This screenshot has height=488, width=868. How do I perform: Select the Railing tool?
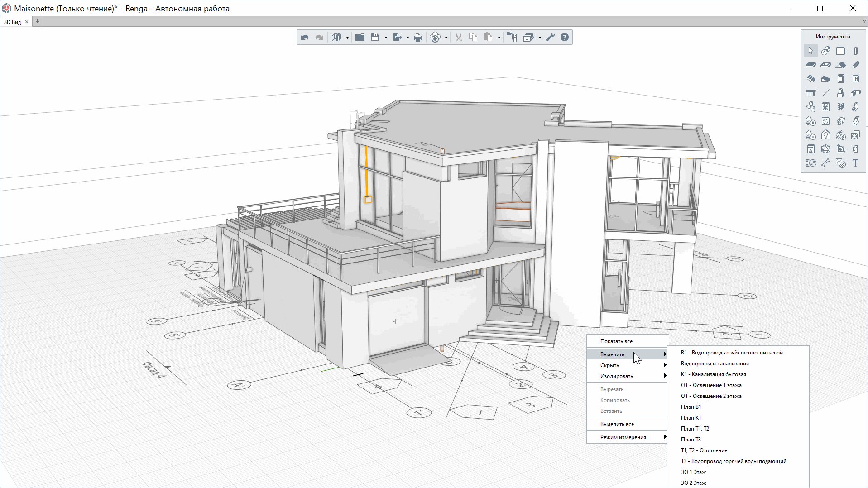click(x=811, y=93)
